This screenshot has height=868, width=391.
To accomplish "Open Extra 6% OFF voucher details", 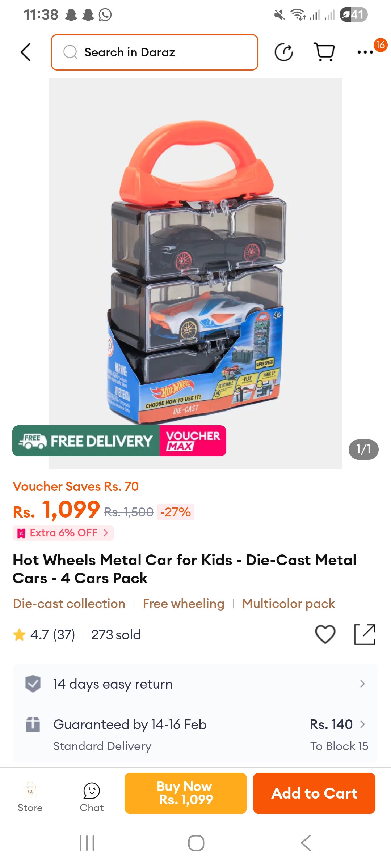I will (63, 533).
